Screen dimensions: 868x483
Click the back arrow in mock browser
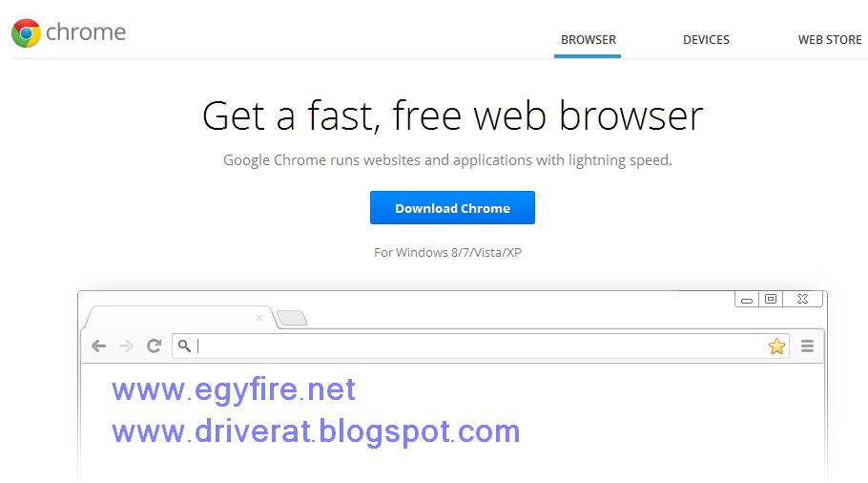[98, 346]
